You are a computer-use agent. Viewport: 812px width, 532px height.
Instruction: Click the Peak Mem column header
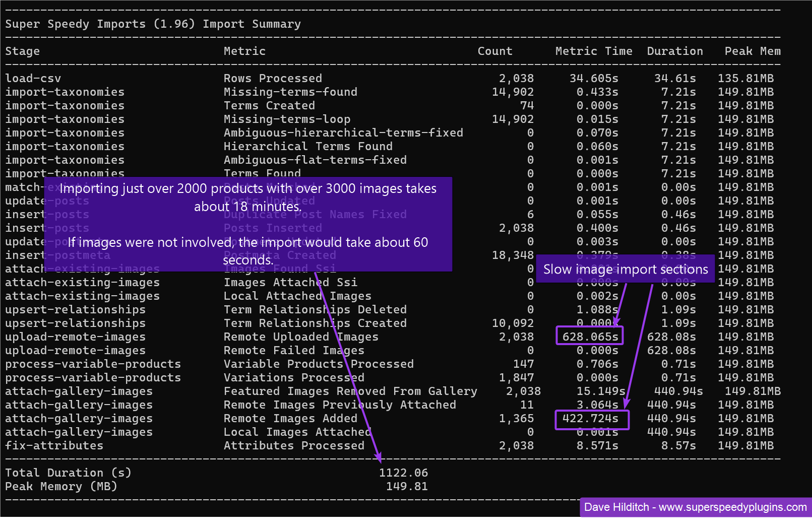tap(752, 51)
